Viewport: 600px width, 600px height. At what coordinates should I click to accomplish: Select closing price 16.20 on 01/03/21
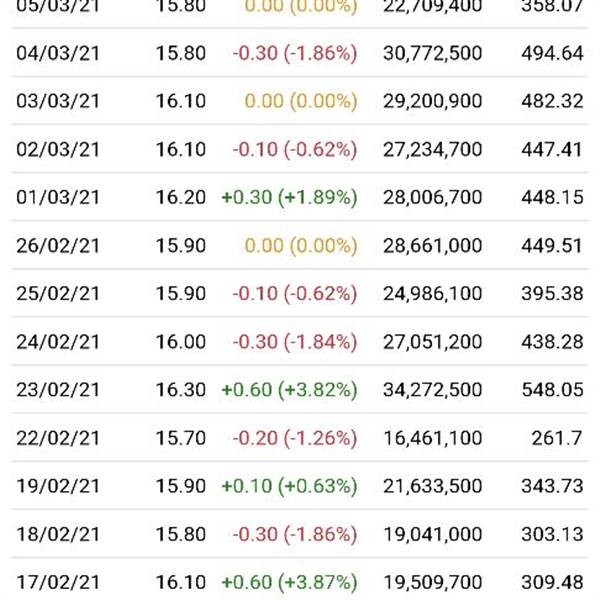181,197
